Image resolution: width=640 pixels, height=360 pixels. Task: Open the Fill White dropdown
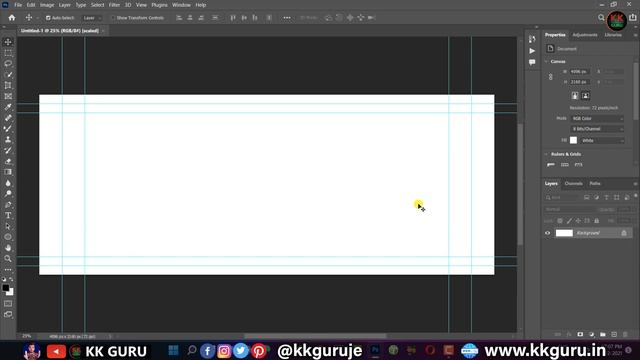(602, 140)
